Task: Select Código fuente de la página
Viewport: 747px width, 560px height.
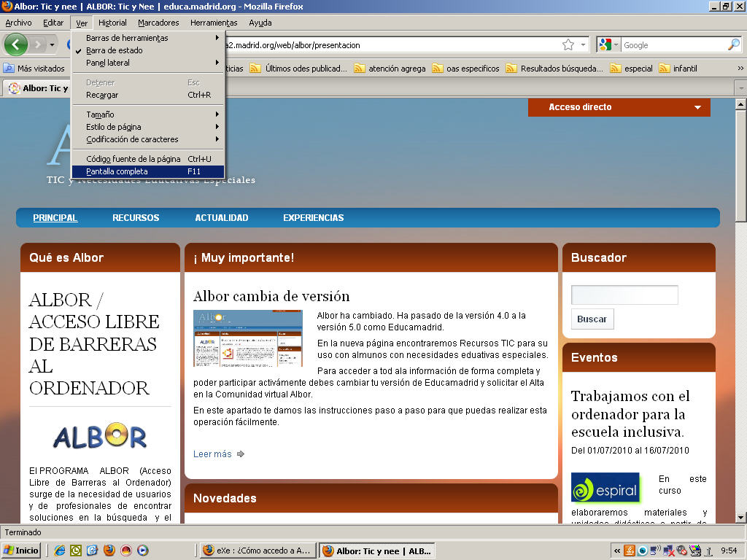Action: point(147,158)
